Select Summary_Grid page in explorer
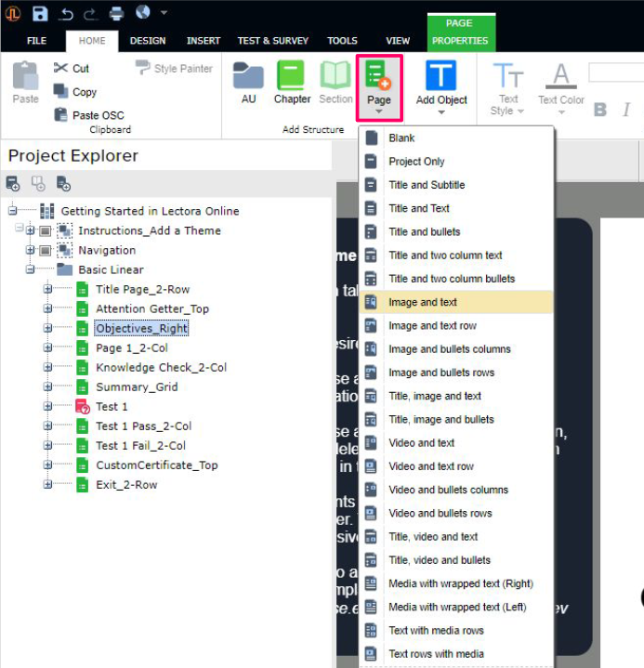The width and height of the screenshot is (644, 668). (x=136, y=386)
